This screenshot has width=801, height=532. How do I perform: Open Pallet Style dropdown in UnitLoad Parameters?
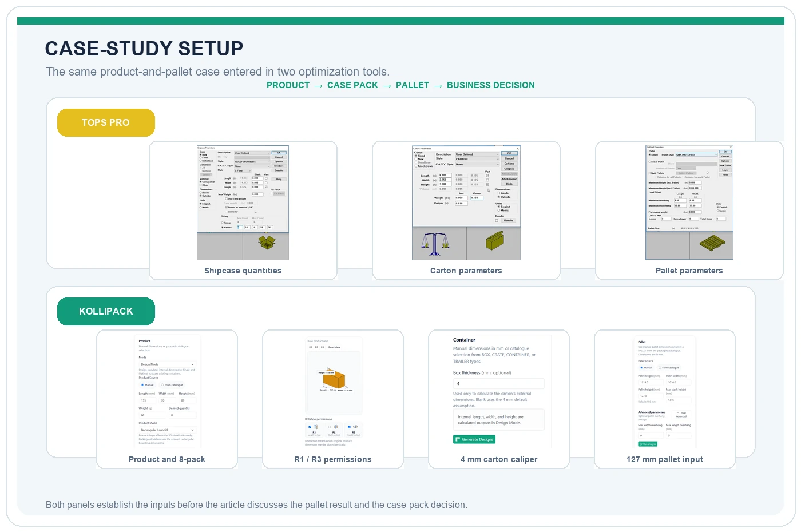(697, 155)
